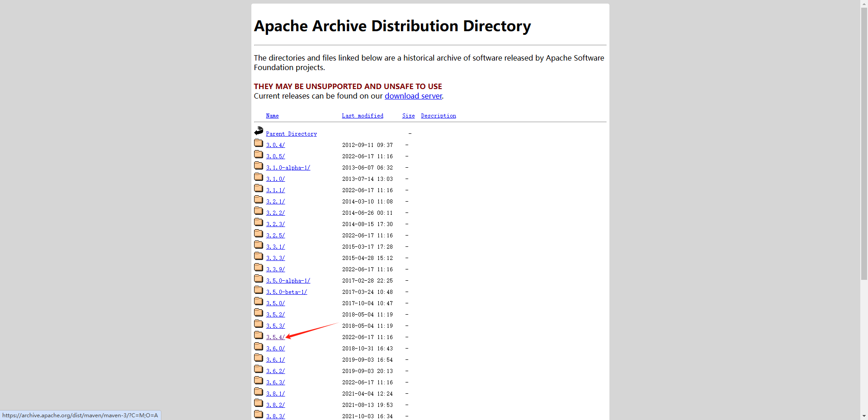The width and height of the screenshot is (868, 420).
Task: Open the 3.5.0-beta-1/ directory link
Action: pos(287,292)
